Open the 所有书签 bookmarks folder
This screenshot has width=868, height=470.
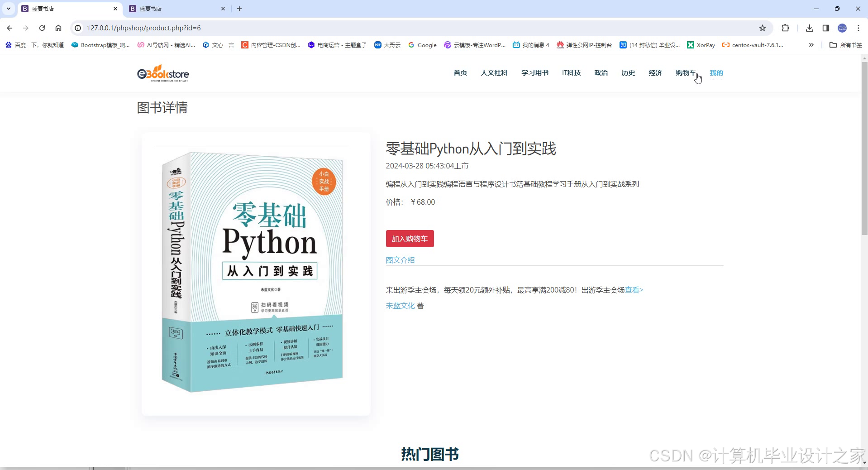[846, 45]
